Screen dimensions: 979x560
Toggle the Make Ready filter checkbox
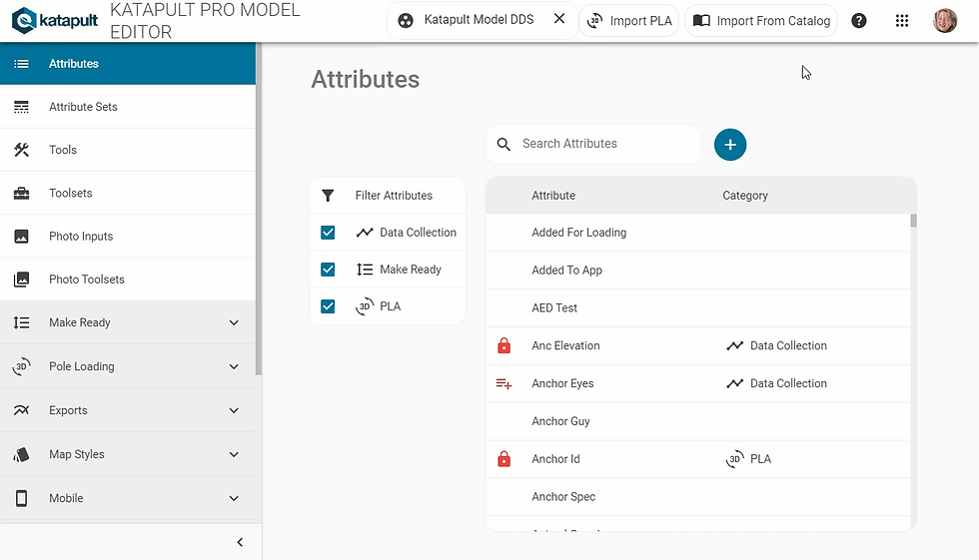pos(328,270)
